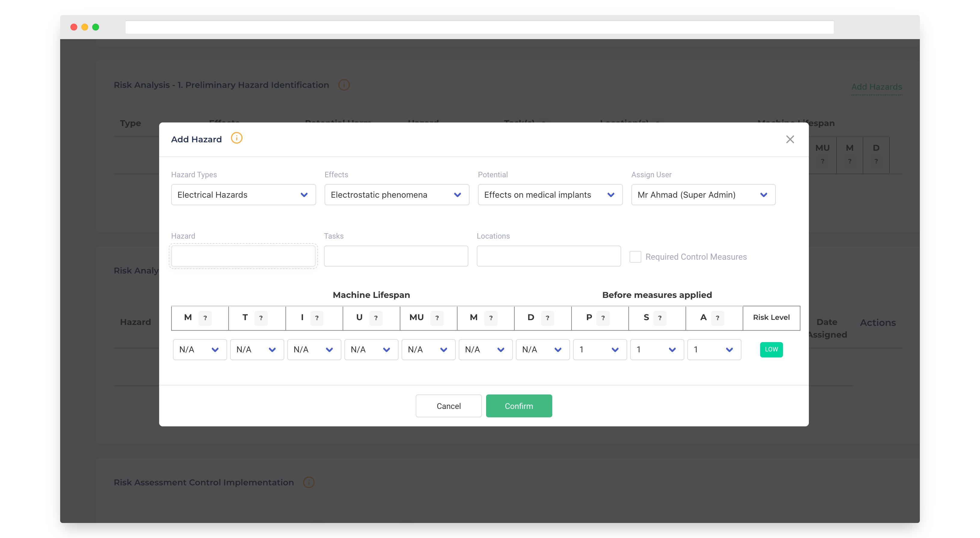Open the Potential dropdown showing medical implants
The image size is (980, 538).
point(550,195)
